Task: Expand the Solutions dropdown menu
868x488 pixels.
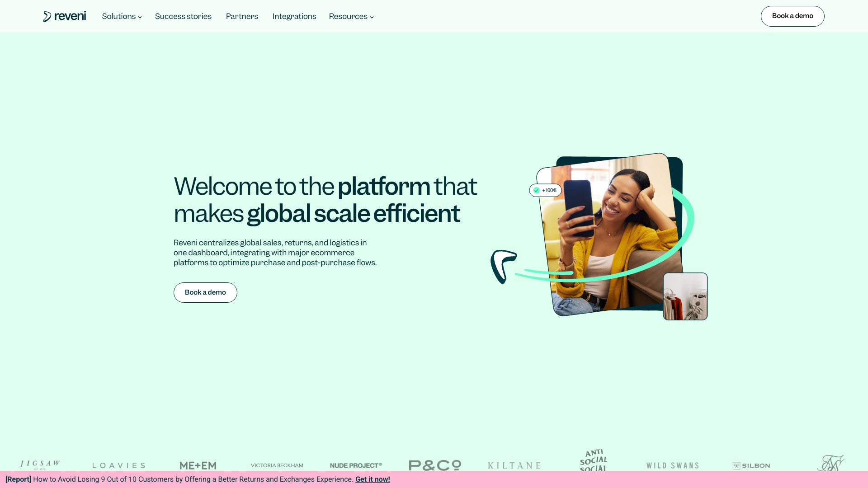Action: (x=122, y=17)
